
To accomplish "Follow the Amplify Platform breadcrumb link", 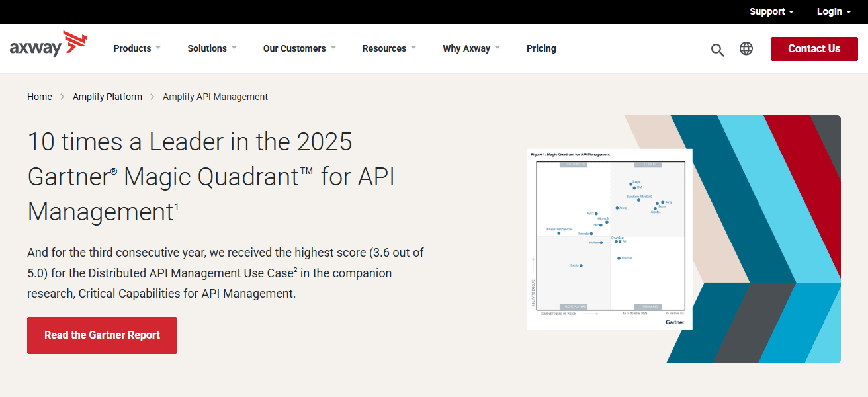I will click(107, 97).
